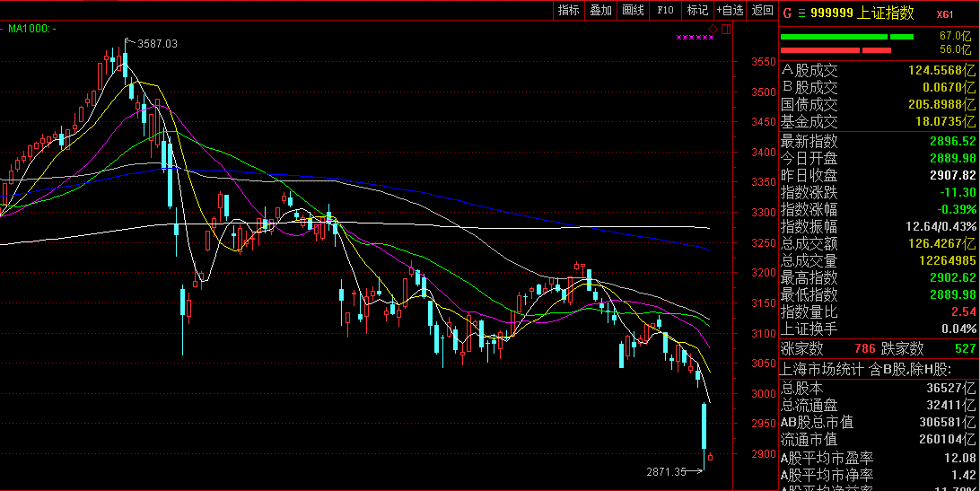Click the A股成交 row
The height and width of the screenshot is (491, 980).
[x=879, y=71]
